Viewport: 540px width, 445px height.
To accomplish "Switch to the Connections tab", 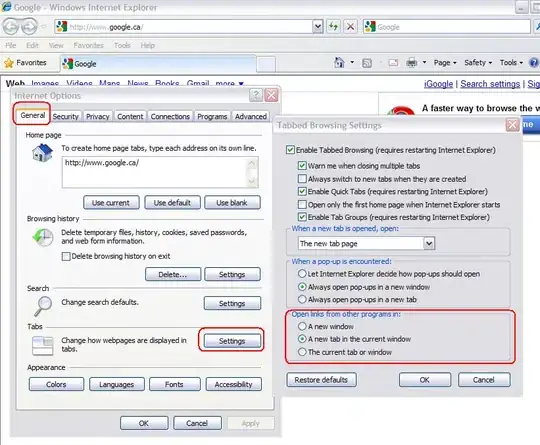I will pos(170,116).
